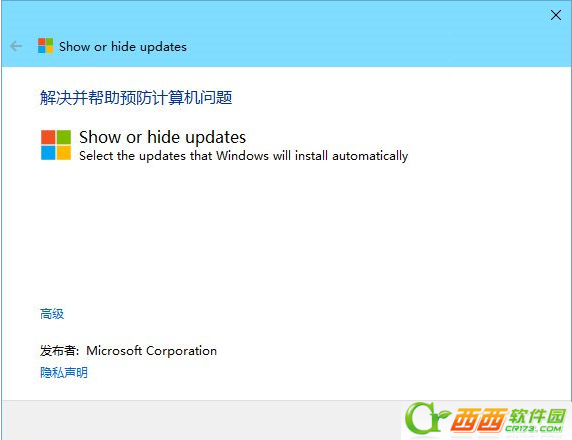
Task: Click the Microsoft Corporation publisher name
Action: point(151,351)
